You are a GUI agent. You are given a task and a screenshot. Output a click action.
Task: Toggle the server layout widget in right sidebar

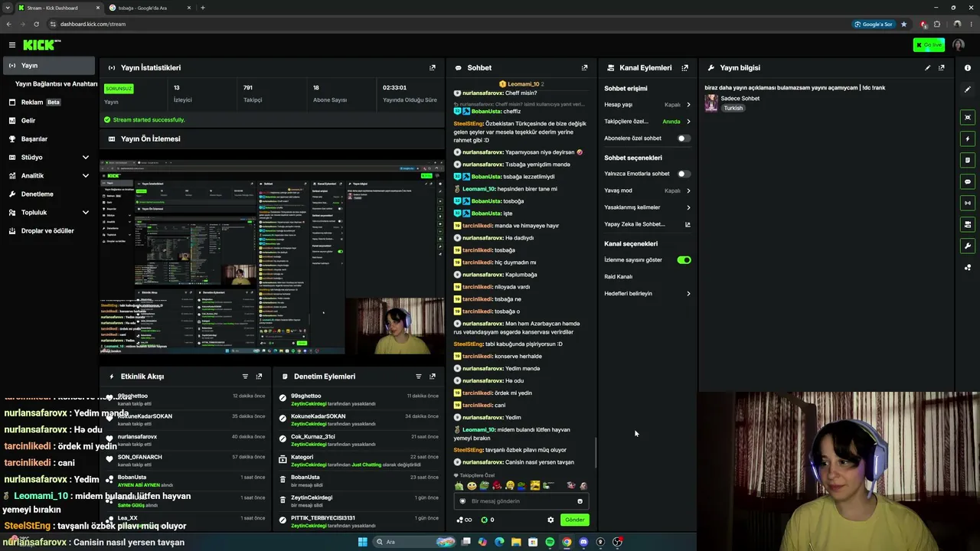point(968,224)
